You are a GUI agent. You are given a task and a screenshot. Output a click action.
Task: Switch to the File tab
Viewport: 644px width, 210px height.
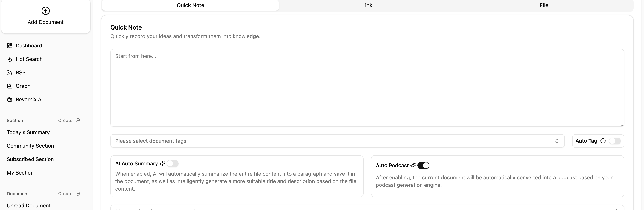point(544,5)
